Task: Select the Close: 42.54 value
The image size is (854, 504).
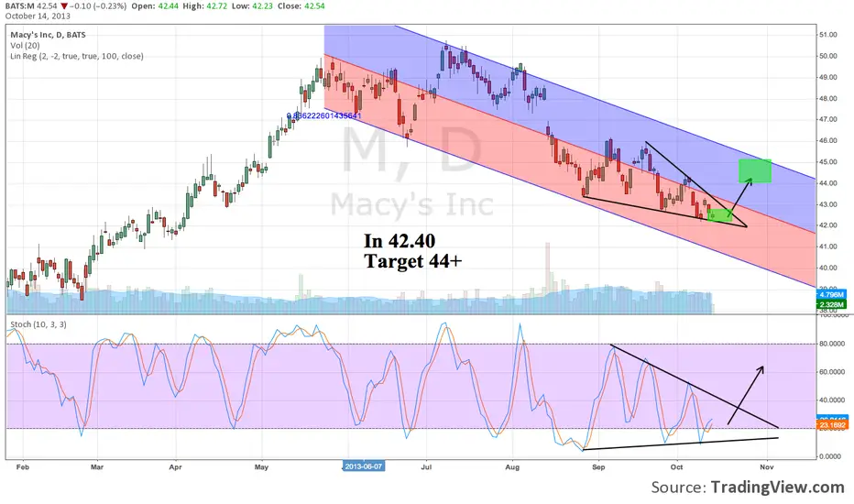Action: coord(301,6)
